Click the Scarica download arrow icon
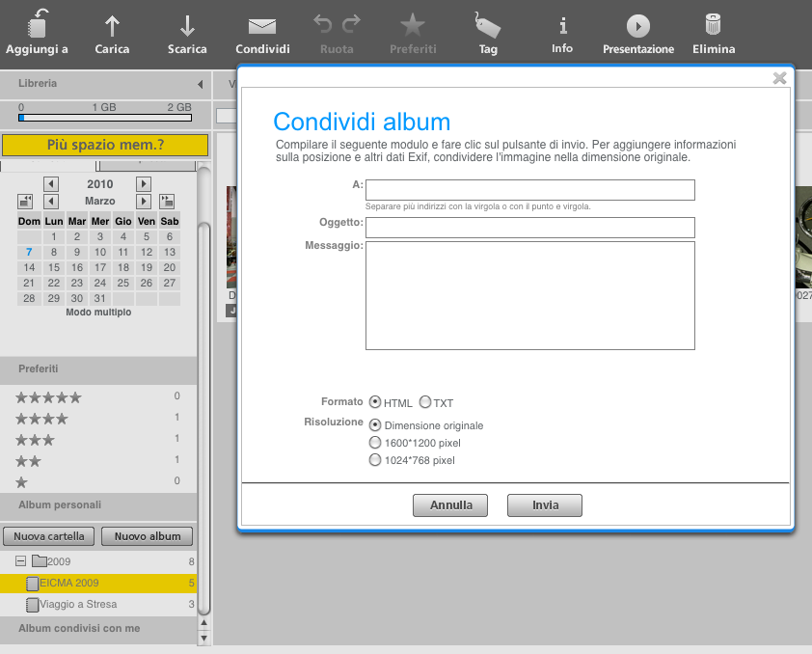812x654 pixels. (x=187, y=25)
